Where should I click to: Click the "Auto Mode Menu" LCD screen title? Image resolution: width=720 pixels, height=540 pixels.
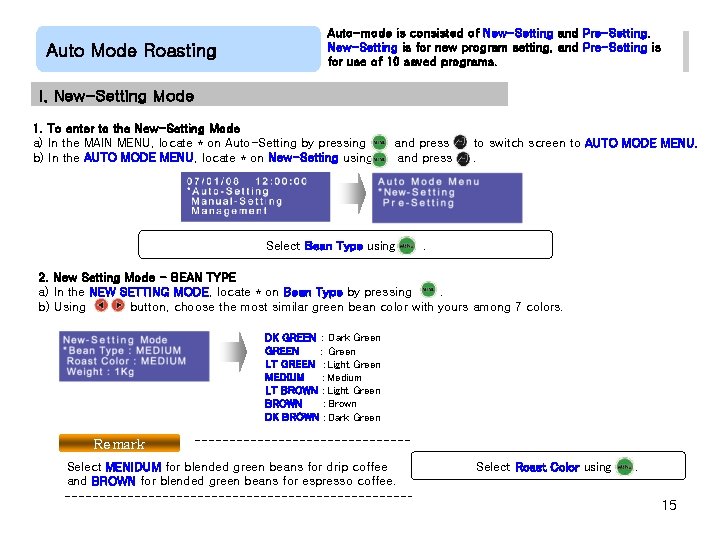tap(428, 182)
